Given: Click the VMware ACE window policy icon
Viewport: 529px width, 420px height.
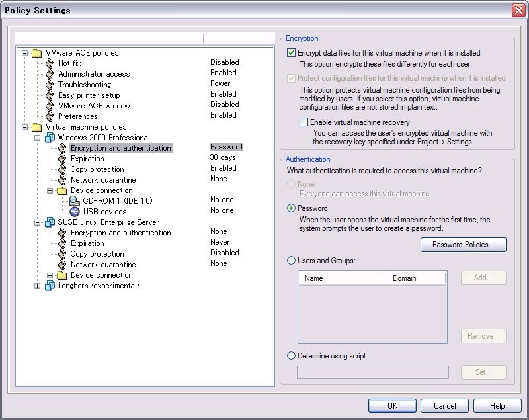Looking at the screenshot, I should (x=50, y=106).
